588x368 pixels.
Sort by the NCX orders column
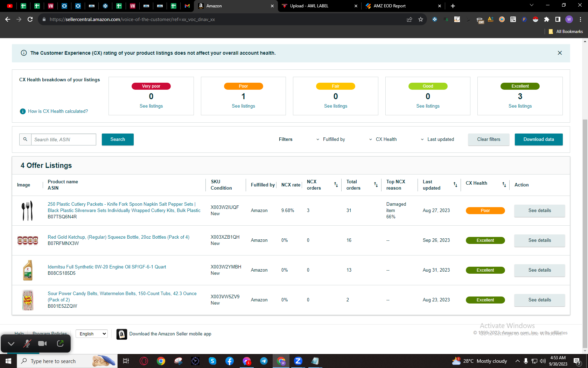[x=336, y=185]
